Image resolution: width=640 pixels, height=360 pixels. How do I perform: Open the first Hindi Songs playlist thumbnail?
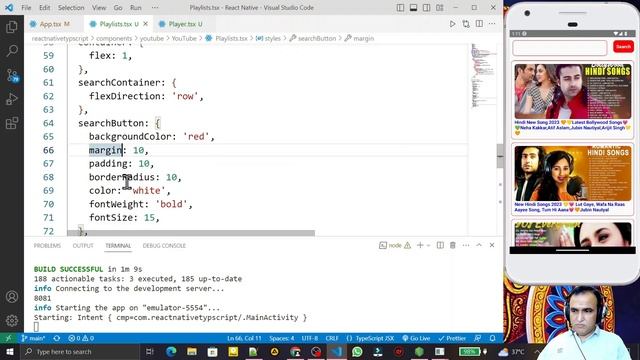pyautogui.click(x=572, y=91)
